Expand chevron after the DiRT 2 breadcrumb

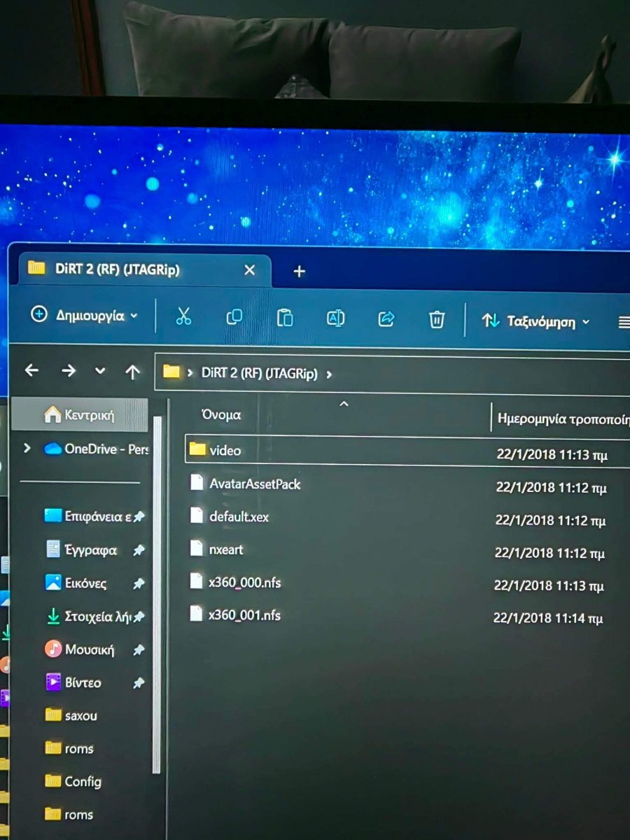click(x=329, y=374)
